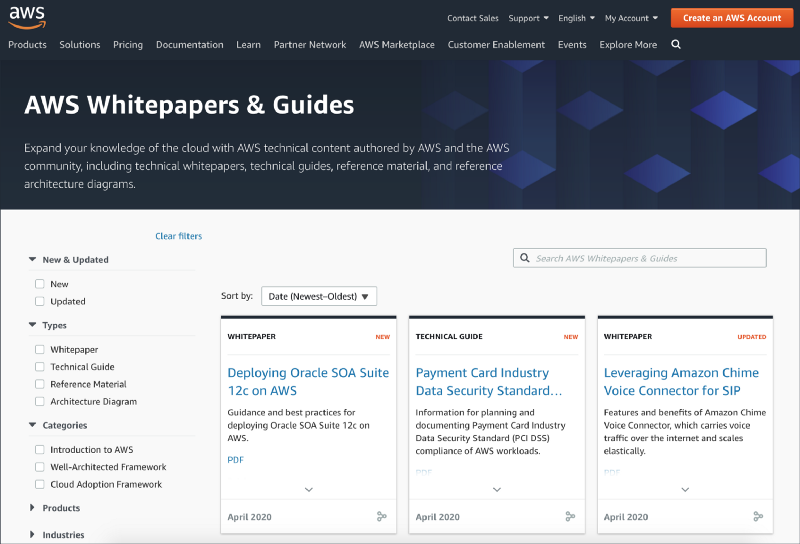Open Payment Card Industry Data Security Standard link
The height and width of the screenshot is (544, 800).
489,381
